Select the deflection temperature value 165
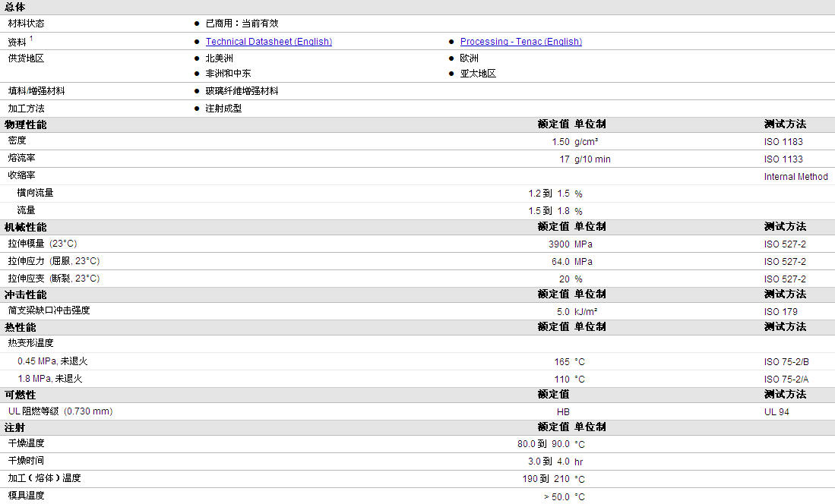Image resolution: width=835 pixels, height=504 pixels. [x=561, y=362]
